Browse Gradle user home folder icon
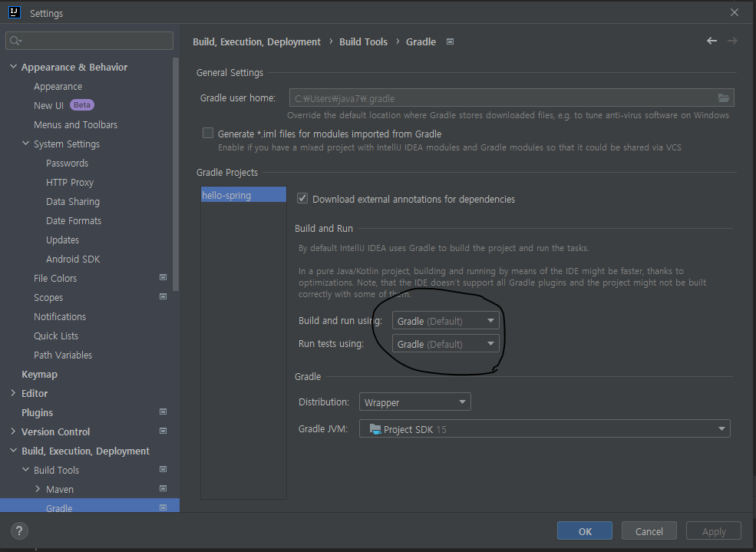The image size is (756, 552). 724,98
